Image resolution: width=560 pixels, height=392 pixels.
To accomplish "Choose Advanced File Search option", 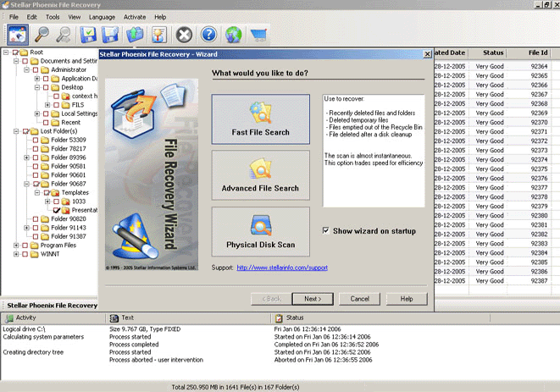I will coord(260,174).
